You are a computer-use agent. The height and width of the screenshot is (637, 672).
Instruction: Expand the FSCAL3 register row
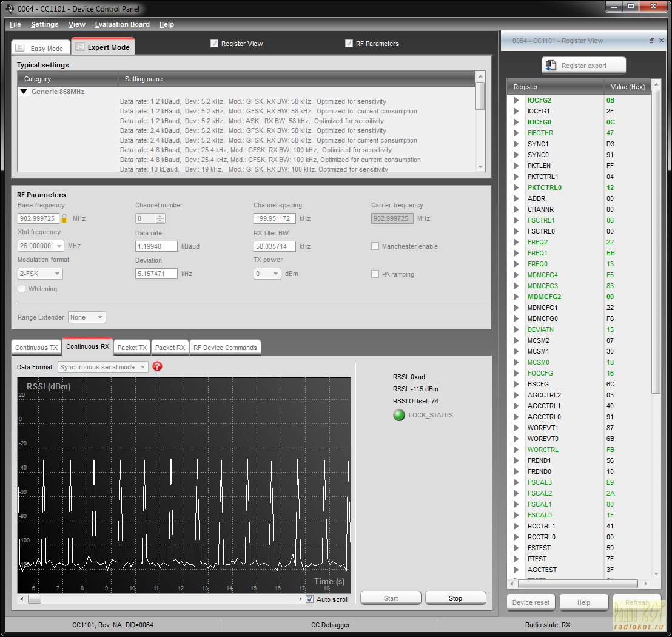point(516,482)
